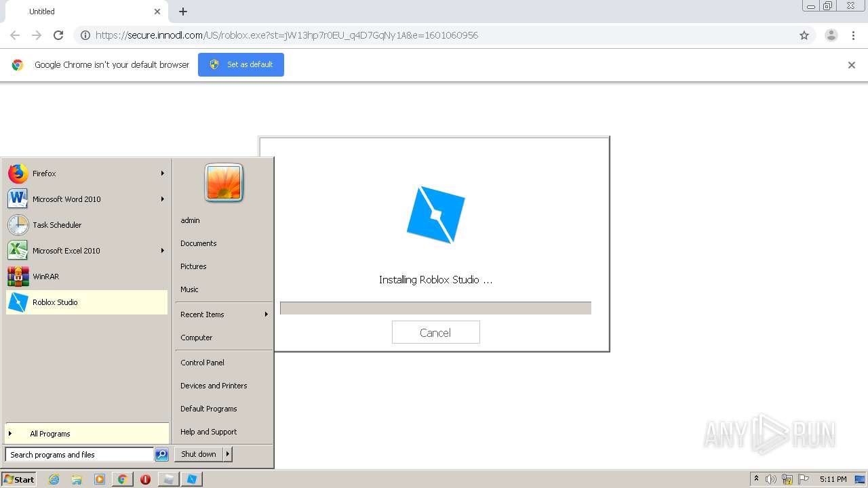Open the volume control in the tray
The width and height of the screenshot is (868, 488).
[x=771, y=479]
